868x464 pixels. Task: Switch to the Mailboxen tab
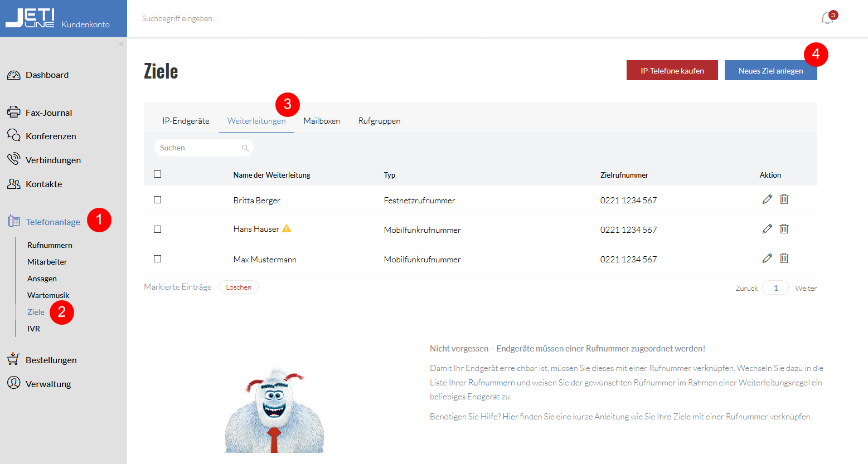(x=322, y=121)
